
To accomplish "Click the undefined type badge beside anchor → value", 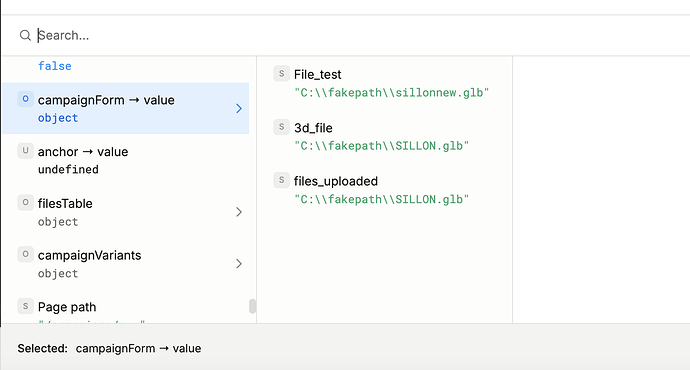I will coord(25,150).
